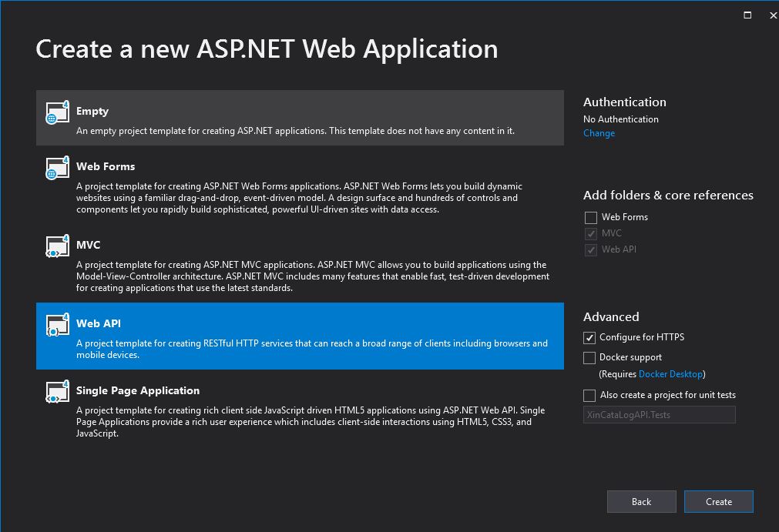Click the Add folders & core references heading

668,195
